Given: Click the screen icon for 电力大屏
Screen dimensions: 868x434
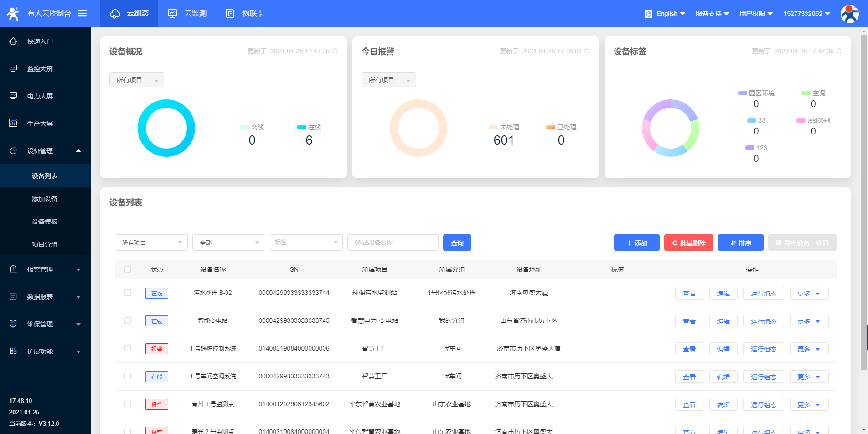Looking at the screenshot, I should (x=13, y=96).
